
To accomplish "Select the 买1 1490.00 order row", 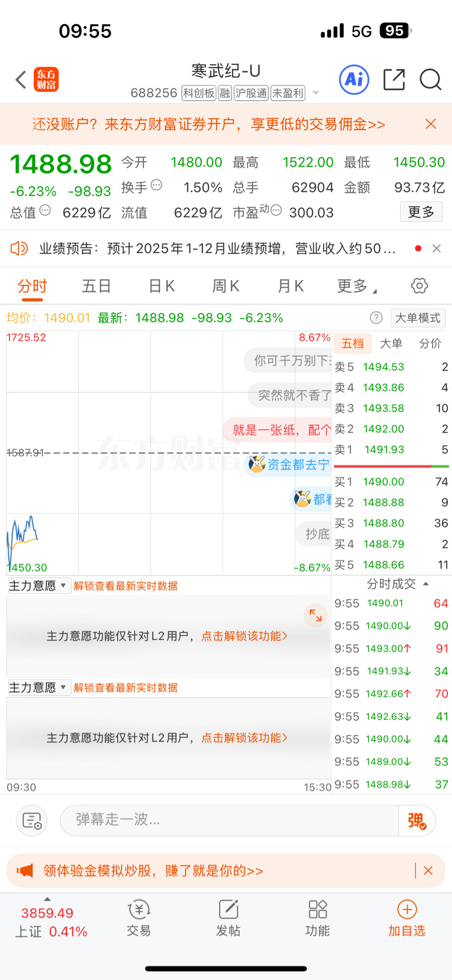I will (x=391, y=482).
